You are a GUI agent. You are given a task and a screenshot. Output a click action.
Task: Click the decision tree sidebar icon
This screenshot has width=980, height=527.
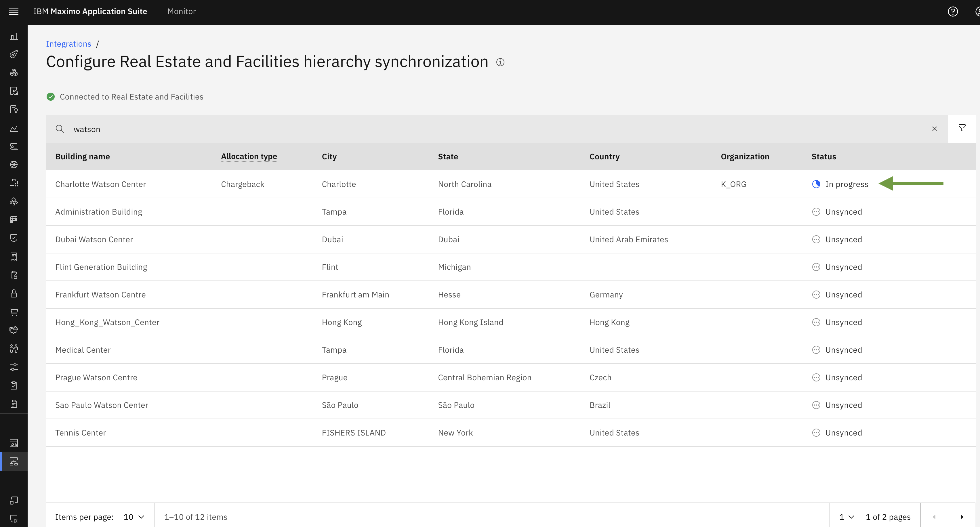[14, 202]
